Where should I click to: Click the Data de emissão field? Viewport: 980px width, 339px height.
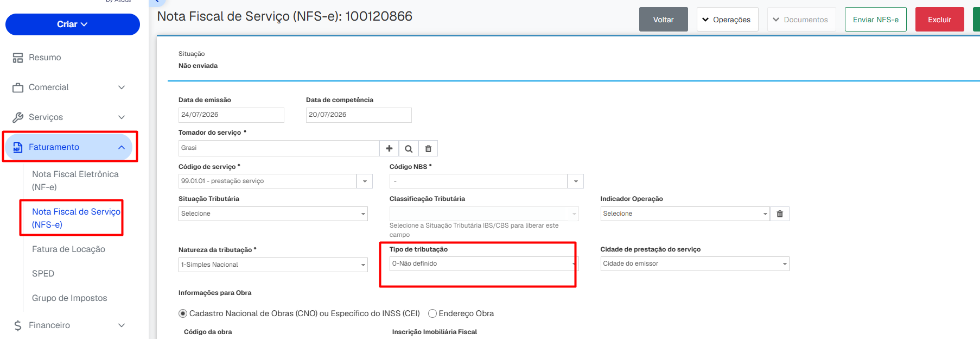coord(231,115)
